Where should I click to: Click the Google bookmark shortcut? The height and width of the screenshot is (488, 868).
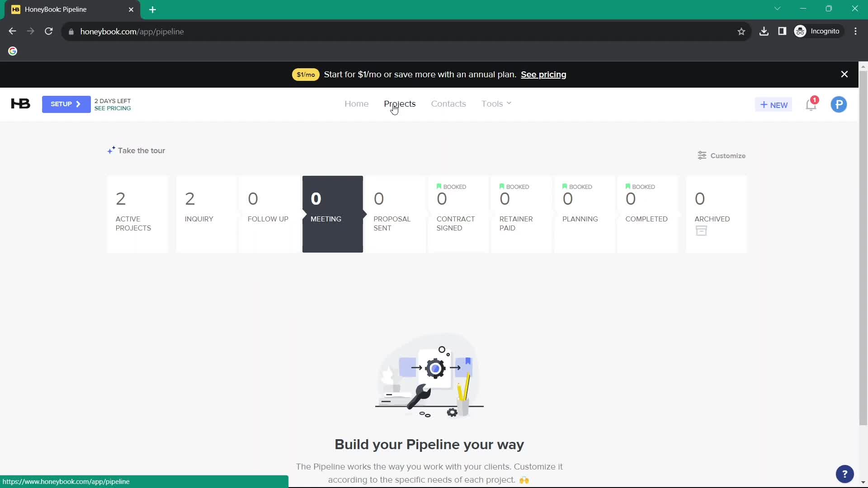[x=13, y=51]
